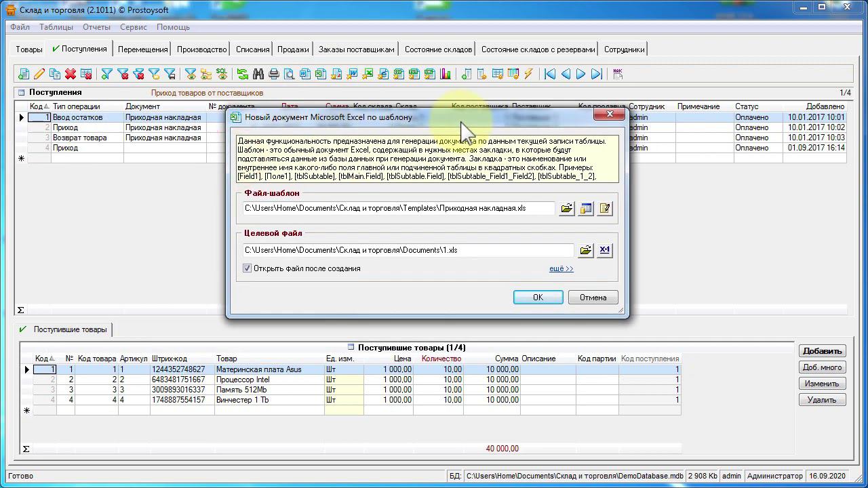
Task: Go to first record with the navigation arrow
Action: [550, 74]
